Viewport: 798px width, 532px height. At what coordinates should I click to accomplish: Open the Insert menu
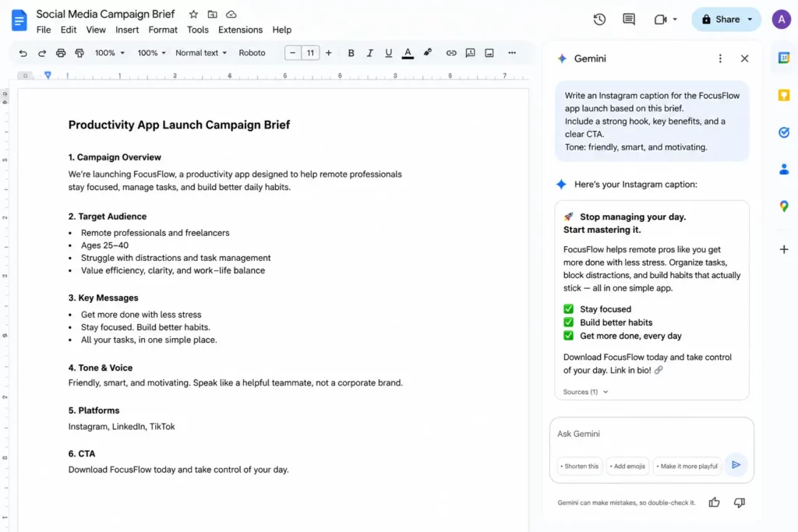(127, 30)
